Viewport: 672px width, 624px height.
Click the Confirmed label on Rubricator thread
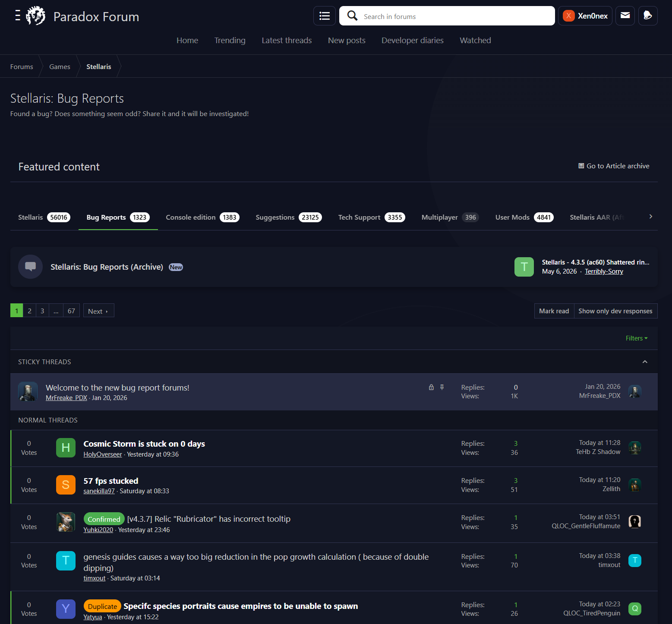pyautogui.click(x=104, y=519)
